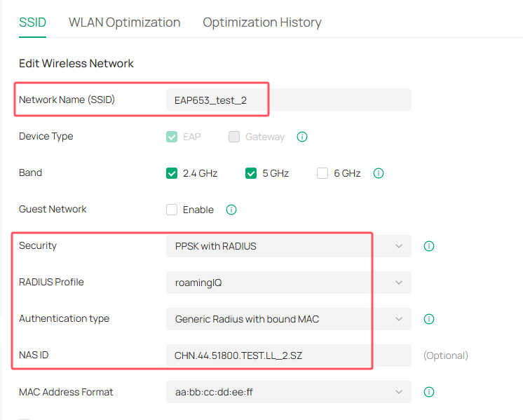Screen dimensions: 523x420
Task: Uncheck the 2.4 GHz band checkbox
Action: tap(172, 173)
